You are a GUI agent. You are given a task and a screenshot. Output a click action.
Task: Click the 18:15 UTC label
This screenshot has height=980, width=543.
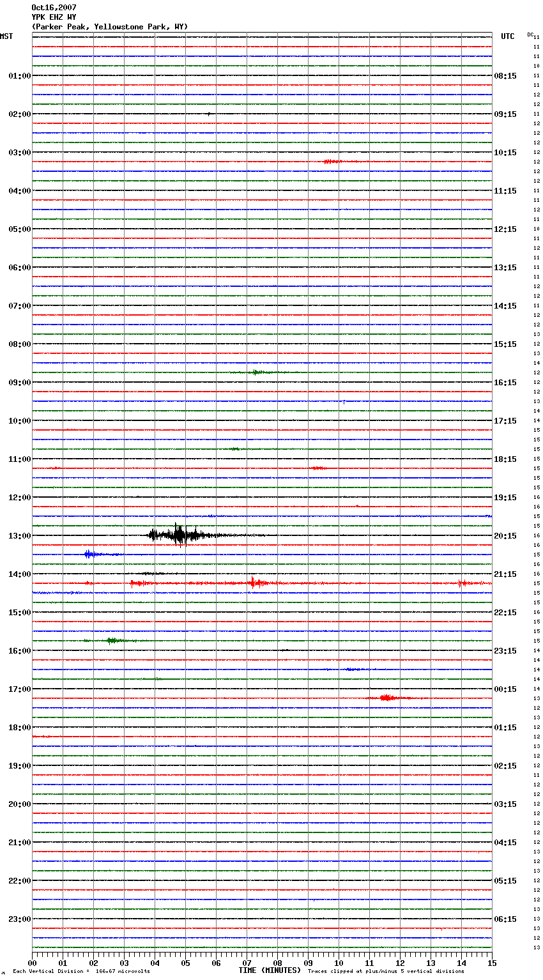coord(505,459)
